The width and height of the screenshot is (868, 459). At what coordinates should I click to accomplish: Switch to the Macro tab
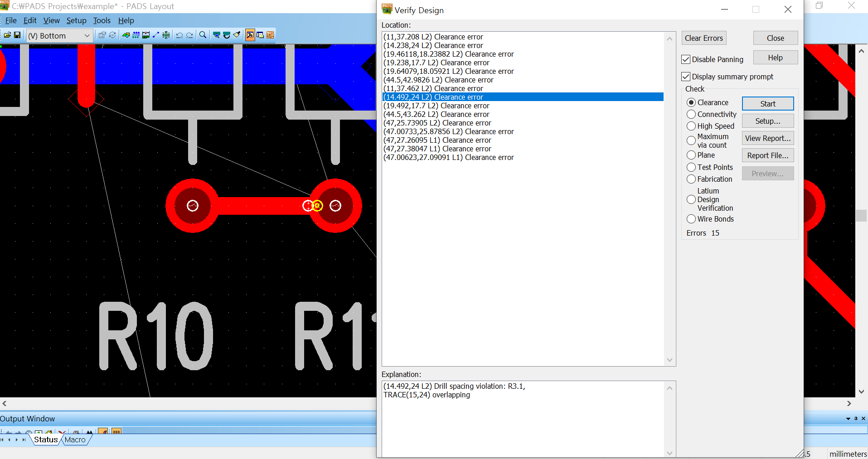coord(75,440)
